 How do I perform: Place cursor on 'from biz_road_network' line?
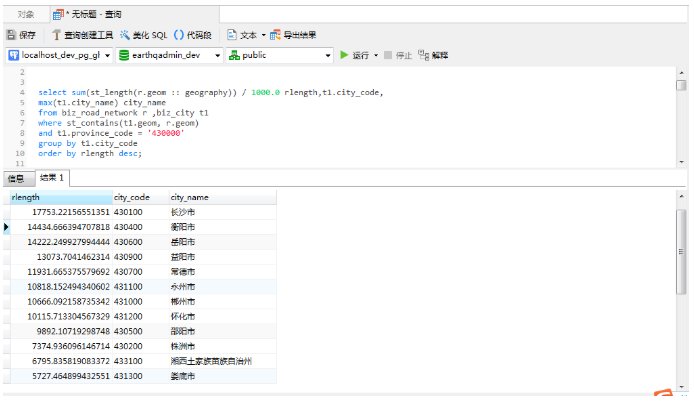(123, 113)
